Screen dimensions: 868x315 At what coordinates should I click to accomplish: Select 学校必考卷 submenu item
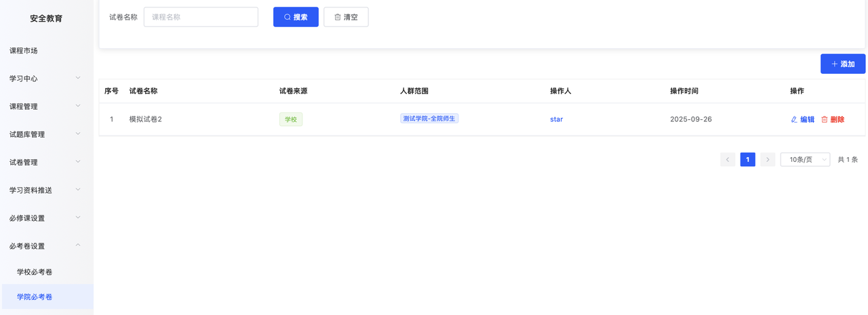[x=35, y=272]
